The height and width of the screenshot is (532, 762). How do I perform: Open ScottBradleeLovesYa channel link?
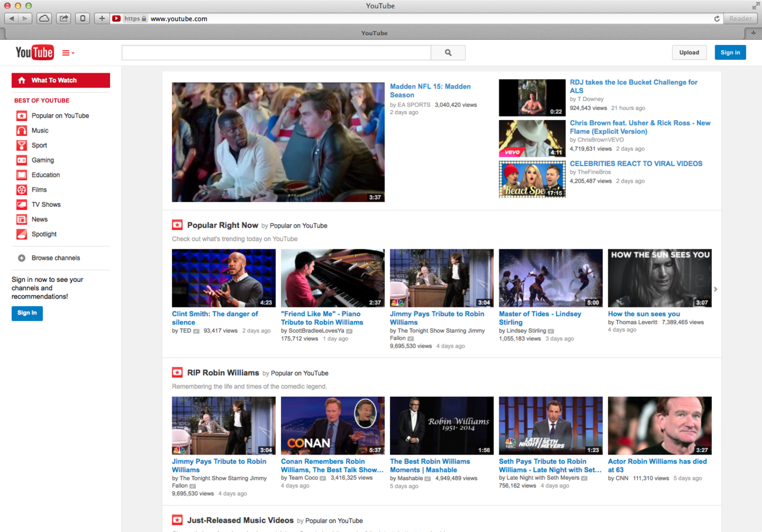(x=317, y=331)
